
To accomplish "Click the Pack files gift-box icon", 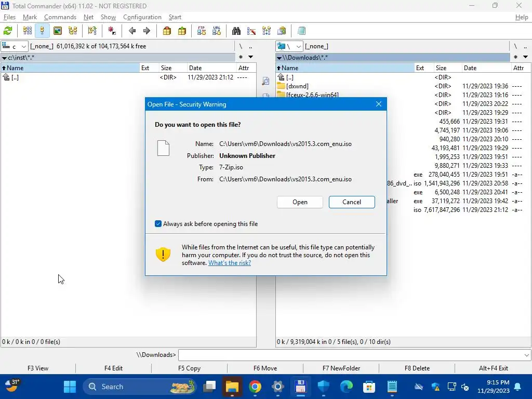I will click(x=167, y=31).
